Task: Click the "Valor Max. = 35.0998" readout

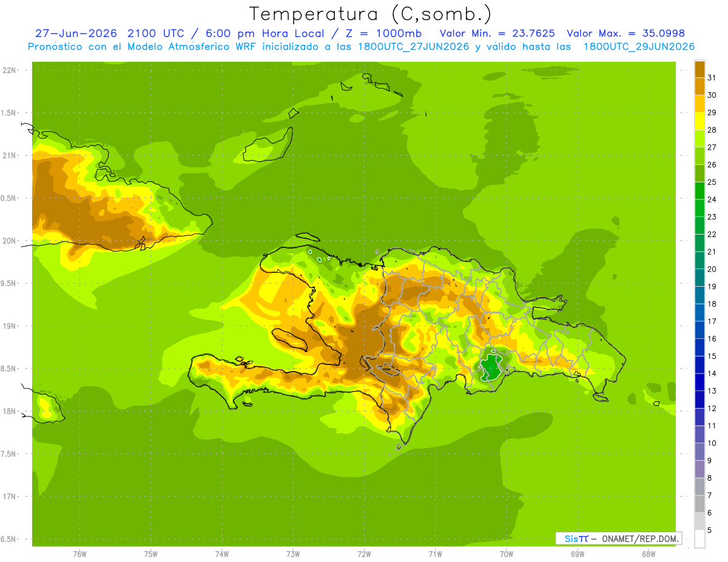Action: pos(625,33)
